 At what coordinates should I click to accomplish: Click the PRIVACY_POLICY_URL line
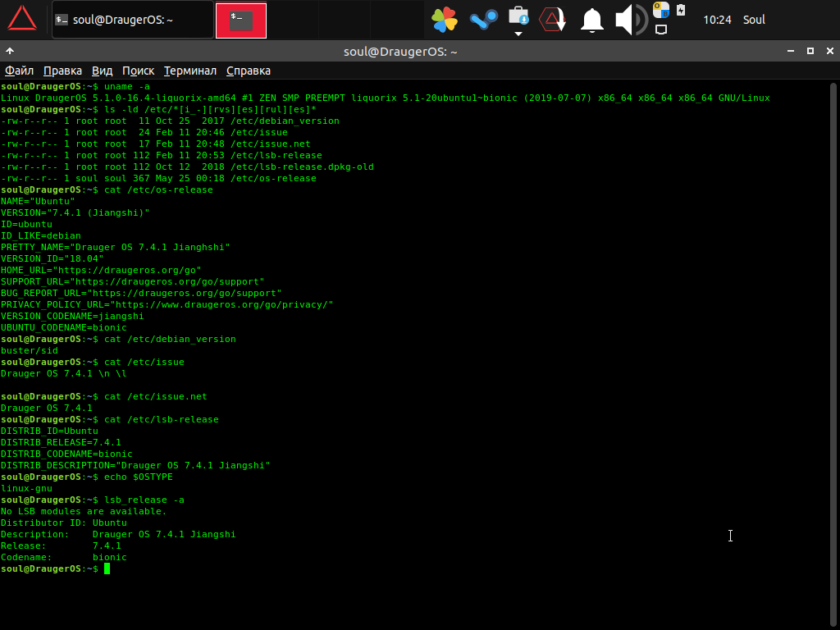pyautogui.click(x=167, y=305)
